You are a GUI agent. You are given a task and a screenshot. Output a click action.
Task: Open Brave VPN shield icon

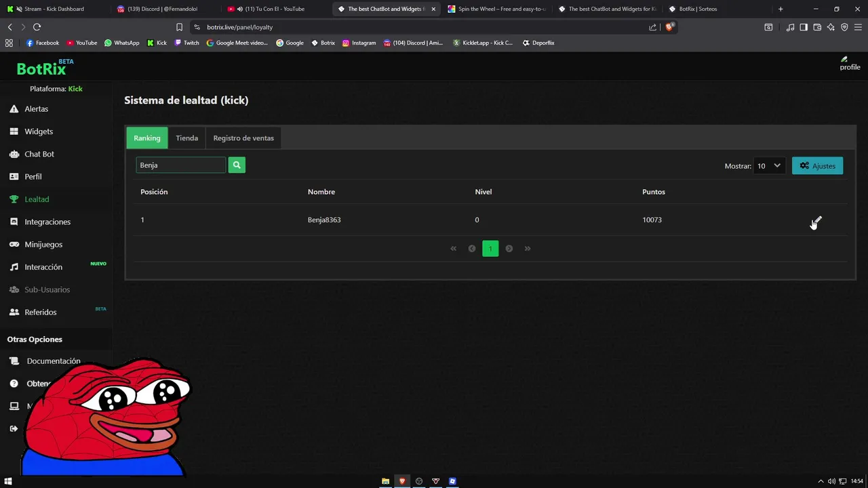[x=844, y=27]
